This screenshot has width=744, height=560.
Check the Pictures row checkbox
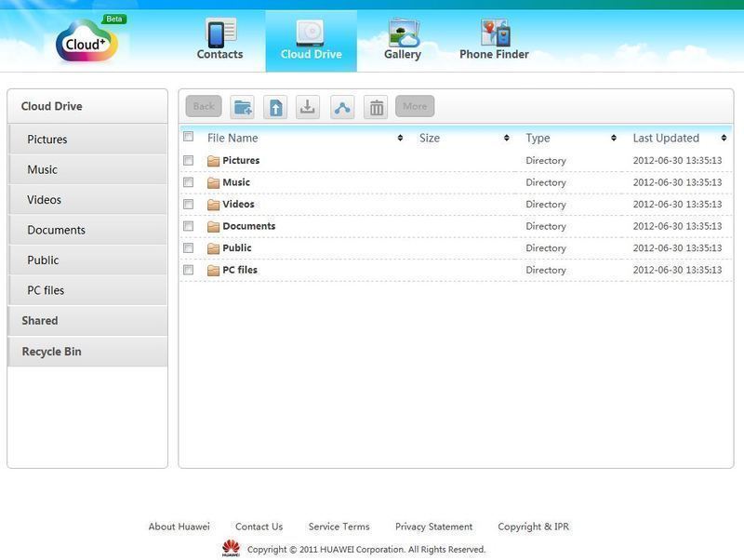[x=189, y=160]
